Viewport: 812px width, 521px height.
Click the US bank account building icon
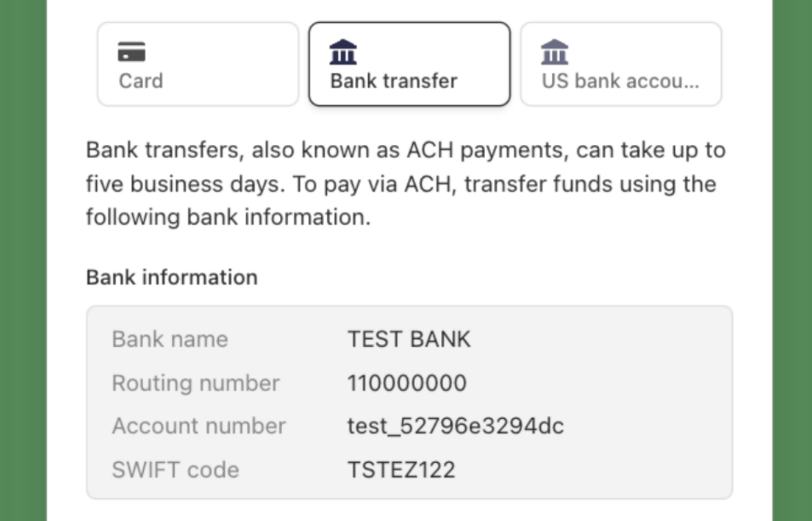pyautogui.click(x=554, y=52)
